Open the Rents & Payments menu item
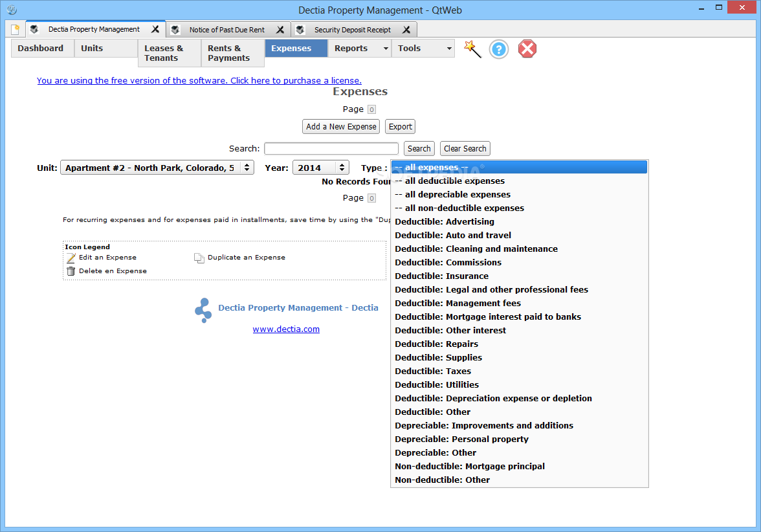 pyautogui.click(x=233, y=53)
